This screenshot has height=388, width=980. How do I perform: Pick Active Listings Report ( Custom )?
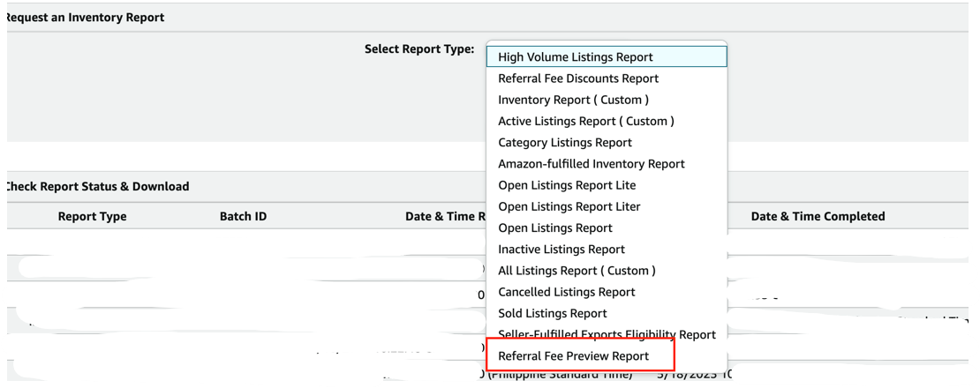point(607,121)
